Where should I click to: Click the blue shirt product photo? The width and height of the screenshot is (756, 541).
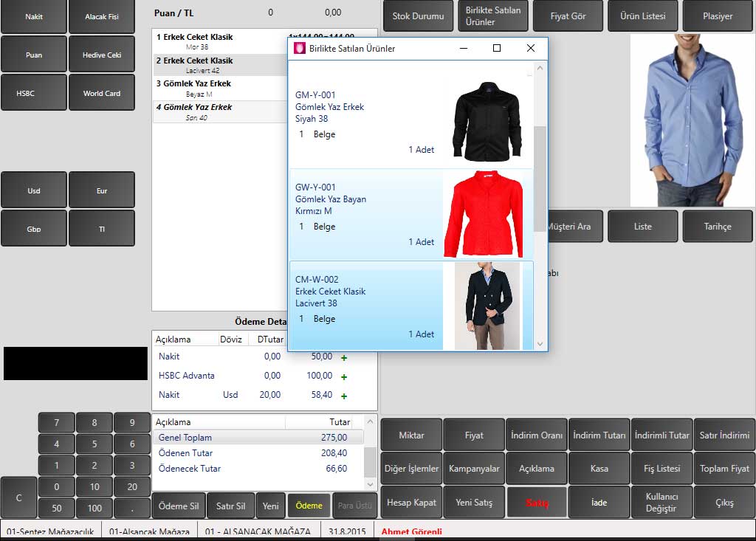pyautogui.click(x=692, y=120)
